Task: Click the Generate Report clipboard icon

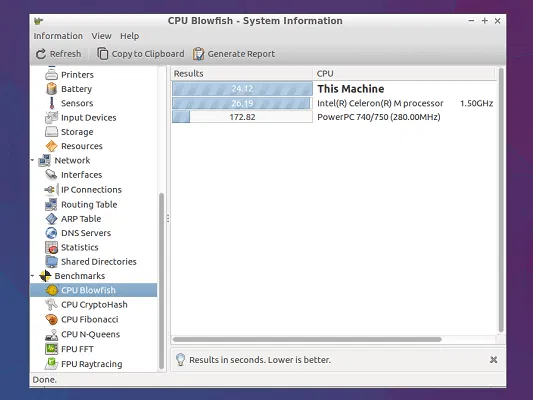Action: [x=199, y=54]
